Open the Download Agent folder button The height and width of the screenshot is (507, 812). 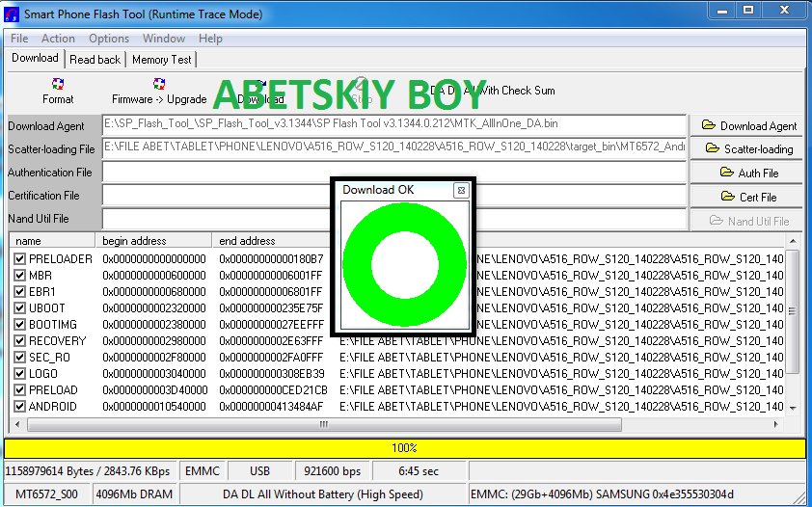748,125
